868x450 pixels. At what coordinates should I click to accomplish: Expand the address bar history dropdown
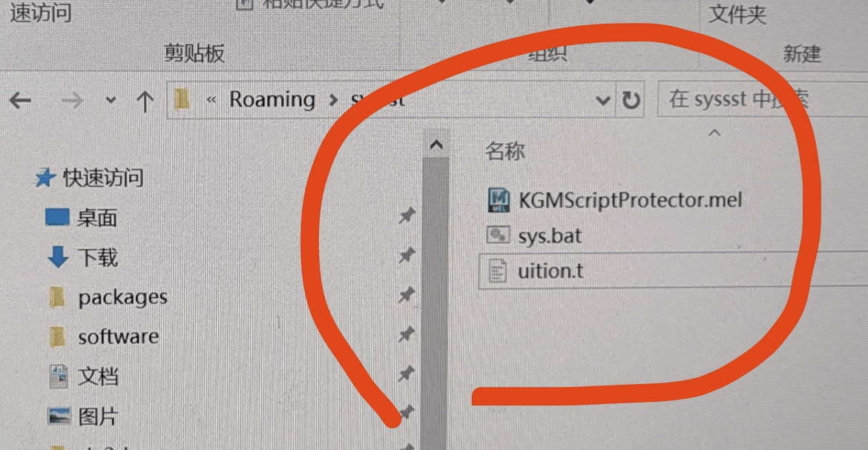point(603,101)
